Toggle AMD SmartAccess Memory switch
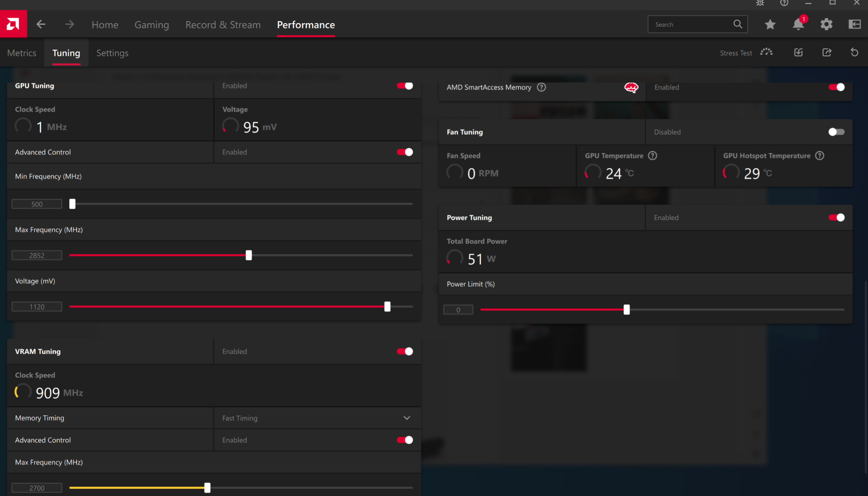This screenshot has height=496, width=868. pyautogui.click(x=836, y=87)
